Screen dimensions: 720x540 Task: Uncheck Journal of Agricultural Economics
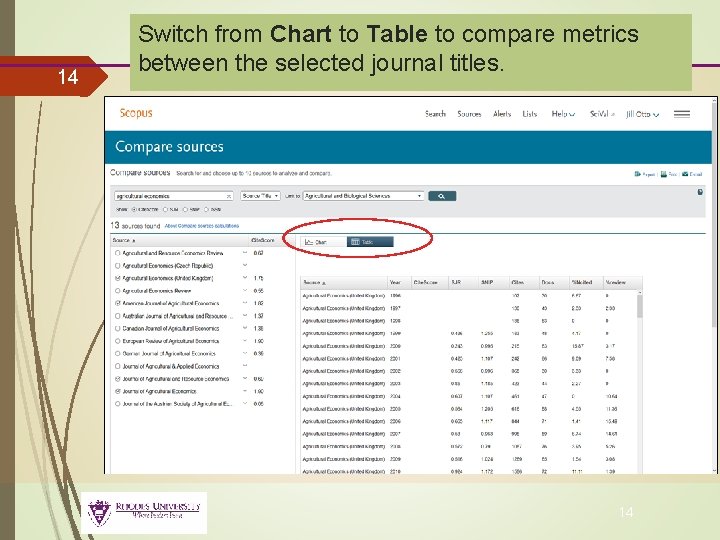pos(118,391)
